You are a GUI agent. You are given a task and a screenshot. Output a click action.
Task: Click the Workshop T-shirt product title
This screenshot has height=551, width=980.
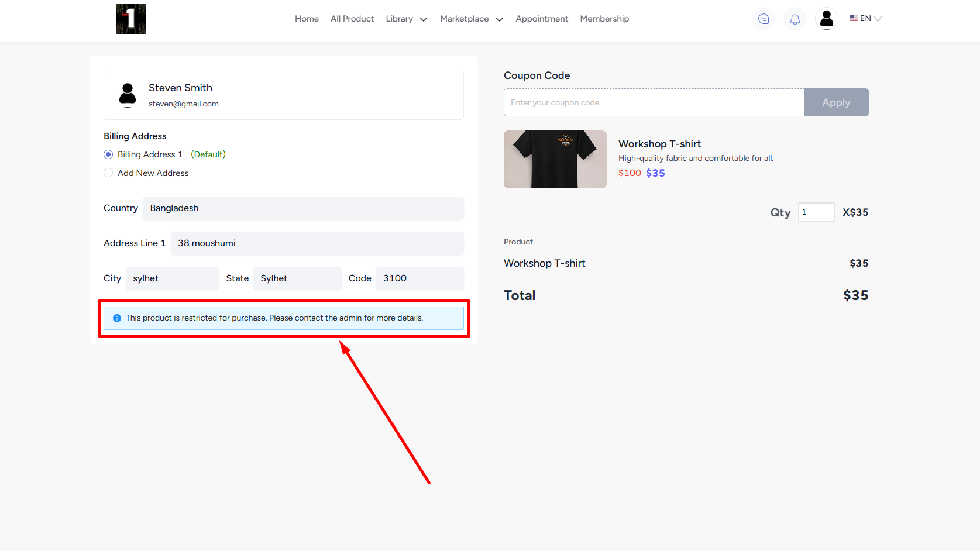point(659,144)
